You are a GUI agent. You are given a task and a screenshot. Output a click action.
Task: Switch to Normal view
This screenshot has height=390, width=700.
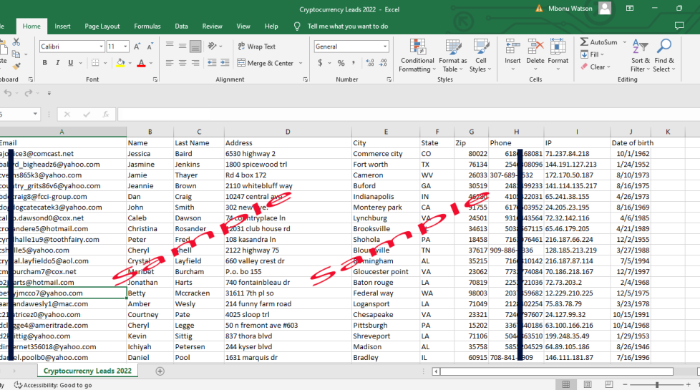(x=566, y=385)
